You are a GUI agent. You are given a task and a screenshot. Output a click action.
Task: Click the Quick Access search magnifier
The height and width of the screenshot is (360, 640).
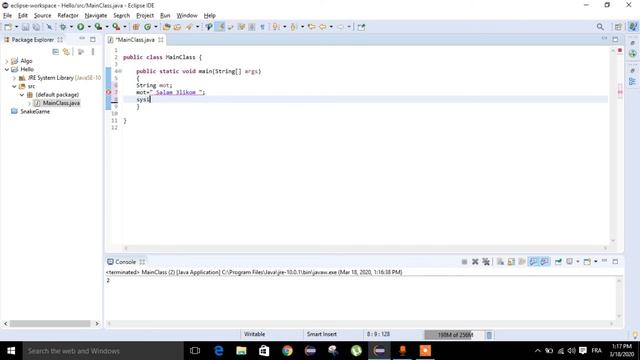600,27
